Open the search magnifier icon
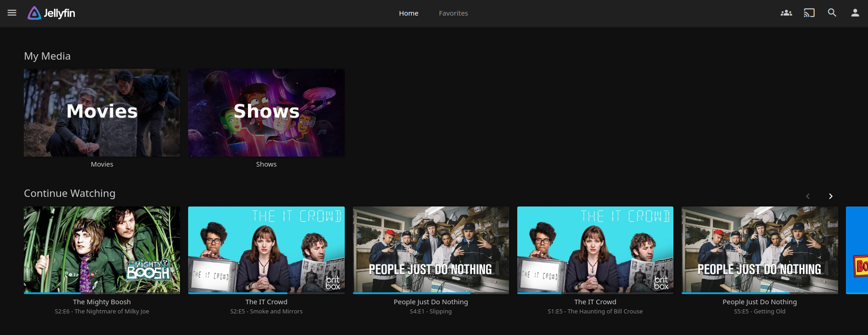The image size is (868, 335). (832, 13)
